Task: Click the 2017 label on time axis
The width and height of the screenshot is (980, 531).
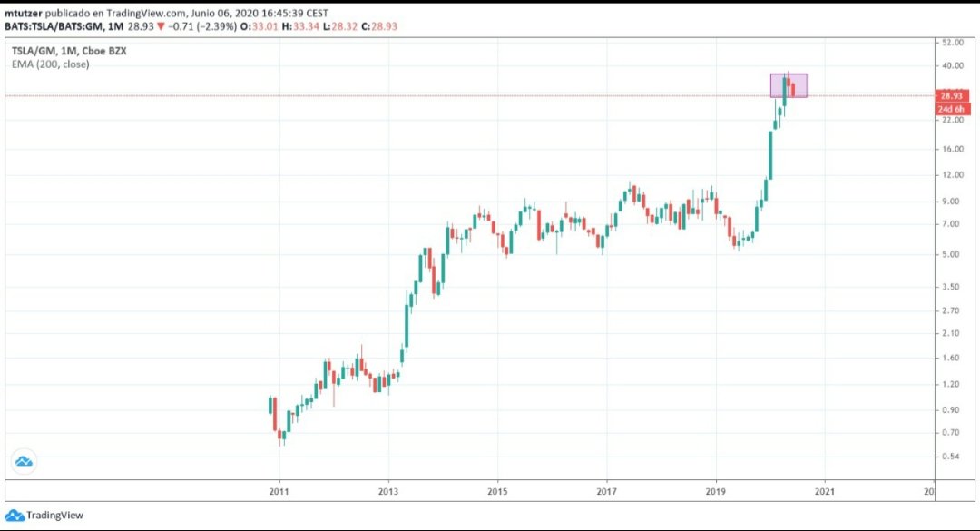Action: 606,492
